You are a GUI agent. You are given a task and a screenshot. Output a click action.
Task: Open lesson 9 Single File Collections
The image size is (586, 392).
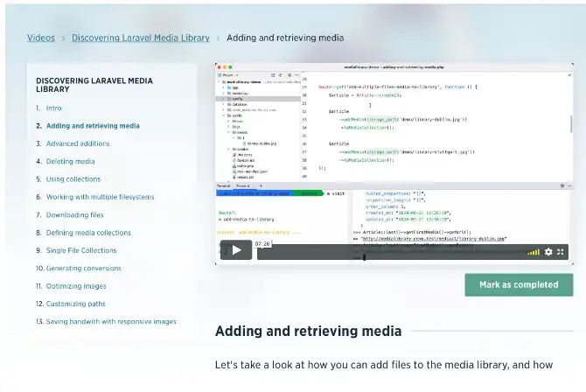pos(81,250)
